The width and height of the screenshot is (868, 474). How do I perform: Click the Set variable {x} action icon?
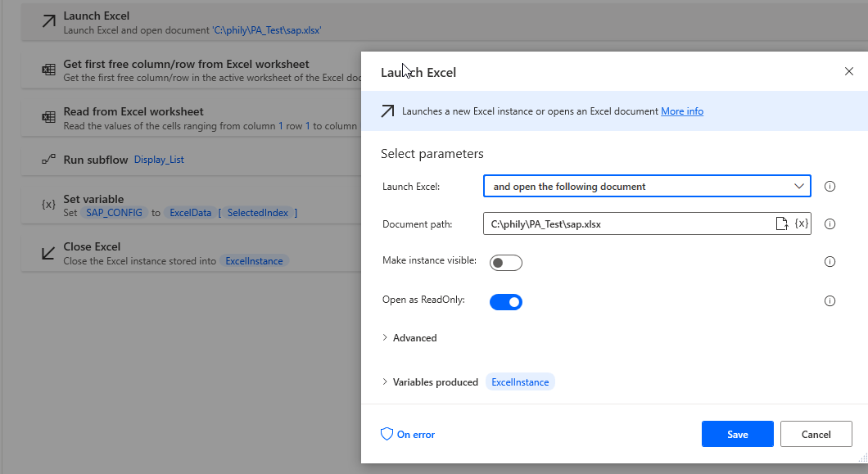point(48,205)
